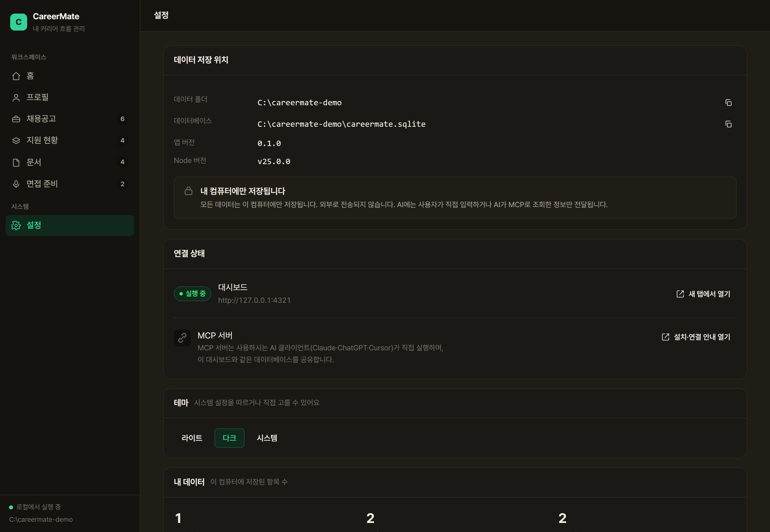Screen dimensions: 770x532
Task: Click the 대시보드 label
Action: tap(233, 287)
